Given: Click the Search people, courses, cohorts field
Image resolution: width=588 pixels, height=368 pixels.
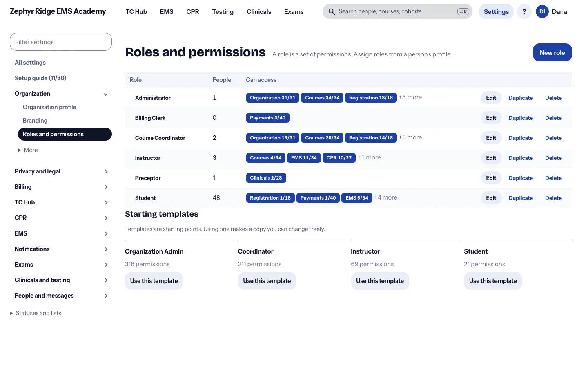Looking at the screenshot, I should coord(398,12).
